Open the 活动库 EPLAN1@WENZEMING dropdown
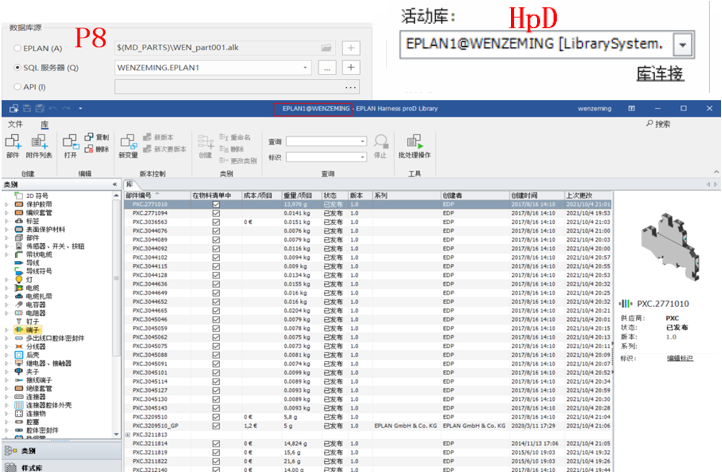The width and height of the screenshot is (722, 472). pos(683,45)
